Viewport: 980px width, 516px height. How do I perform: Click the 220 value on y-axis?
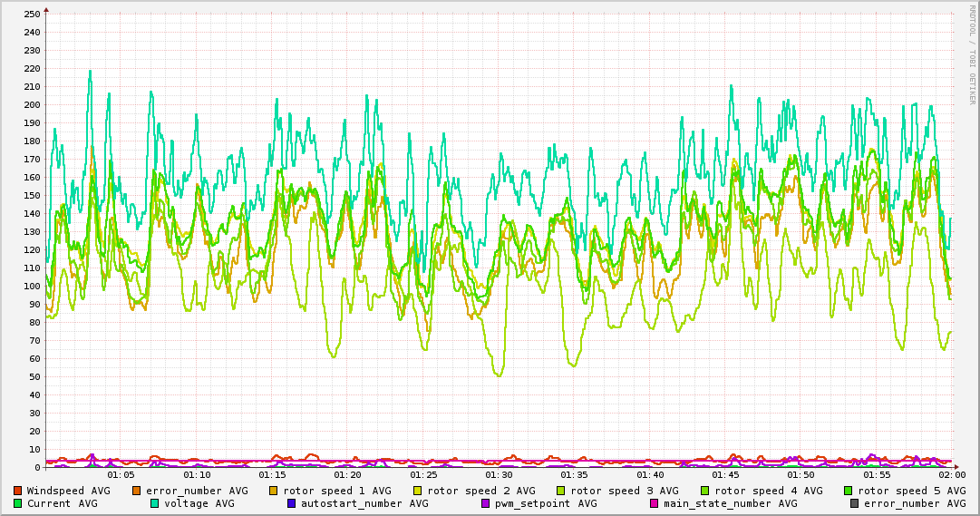pos(31,68)
